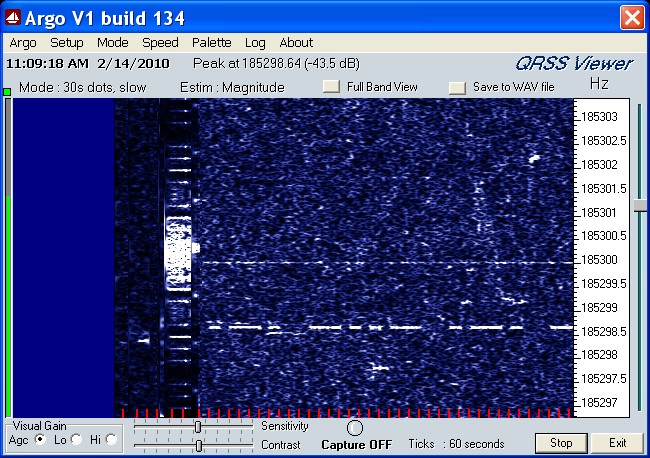
Task: Open the About menu
Action: pyautogui.click(x=296, y=43)
